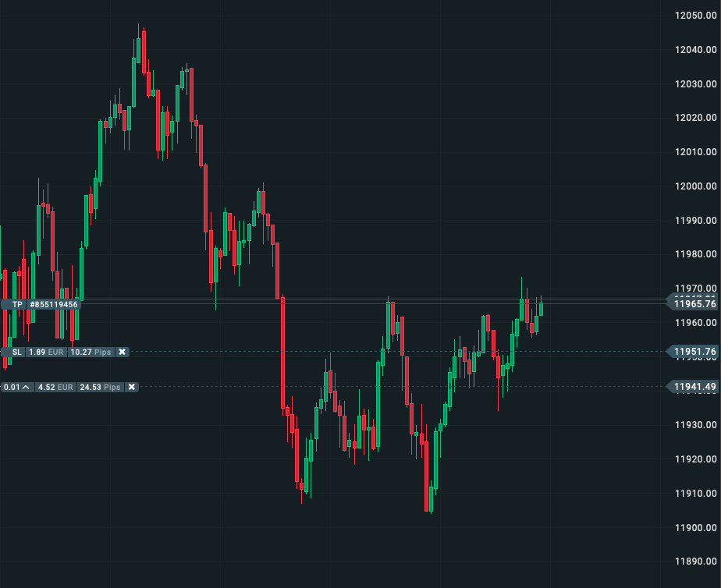Image resolution: width=721 pixels, height=588 pixels.
Task: Expand the 0.01 volume chevron
Action: (x=26, y=387)
